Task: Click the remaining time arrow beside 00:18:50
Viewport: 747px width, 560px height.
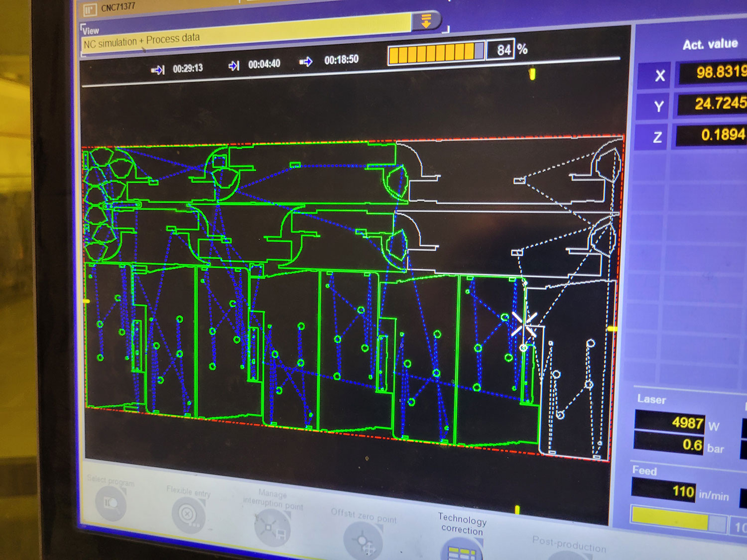Action: coord(306,62)
